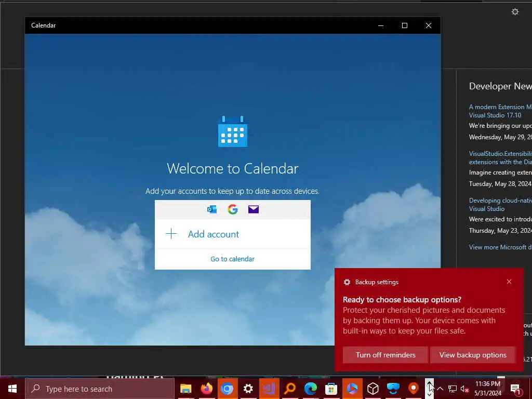532x399 pixels.
Task: Click the network icon in system tray
Action: [x=453, y=389]
